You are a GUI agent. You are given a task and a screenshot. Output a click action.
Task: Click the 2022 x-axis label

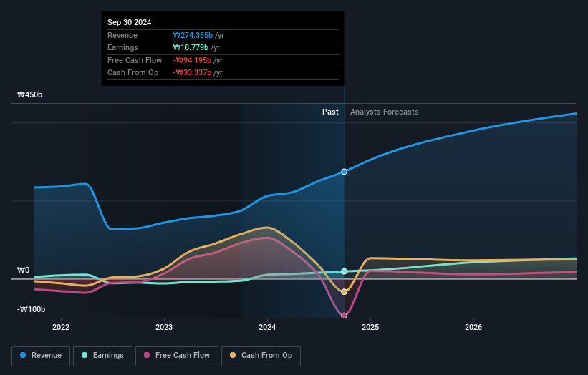tap(61, 327)
